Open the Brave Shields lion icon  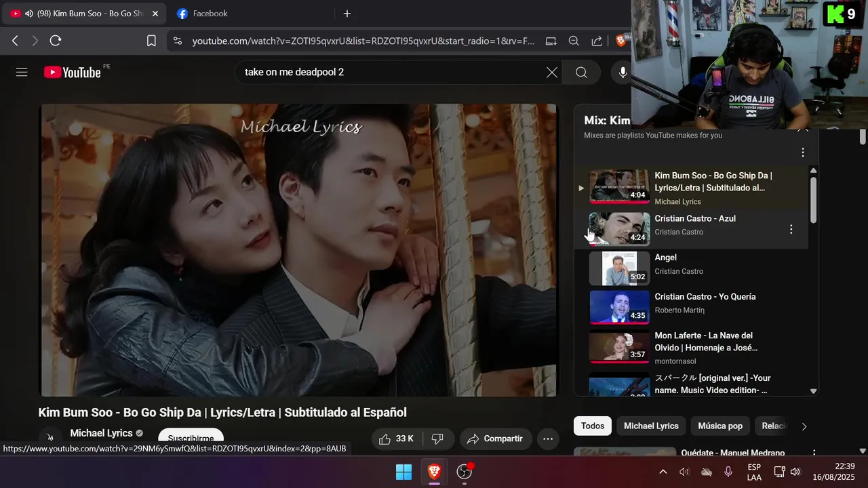coord(621,41)
